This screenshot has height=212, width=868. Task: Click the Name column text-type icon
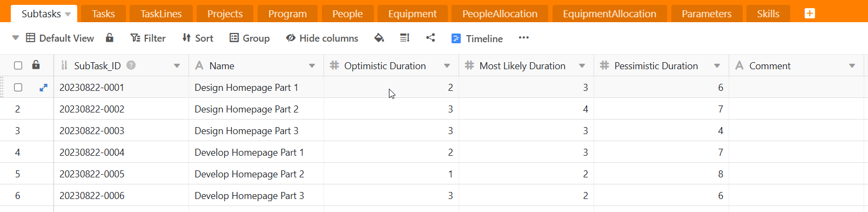(x=199, y=65)
